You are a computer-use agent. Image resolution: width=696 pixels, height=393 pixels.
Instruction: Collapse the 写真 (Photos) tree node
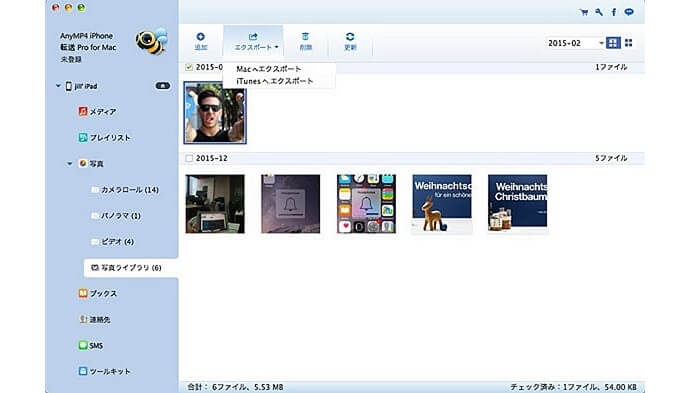[70, 164]
